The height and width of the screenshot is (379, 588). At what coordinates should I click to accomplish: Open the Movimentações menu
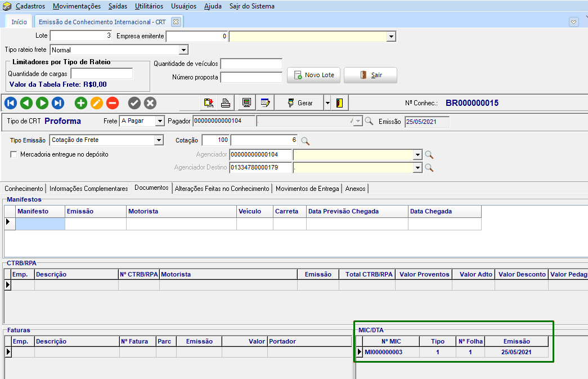tap(77, 6)
